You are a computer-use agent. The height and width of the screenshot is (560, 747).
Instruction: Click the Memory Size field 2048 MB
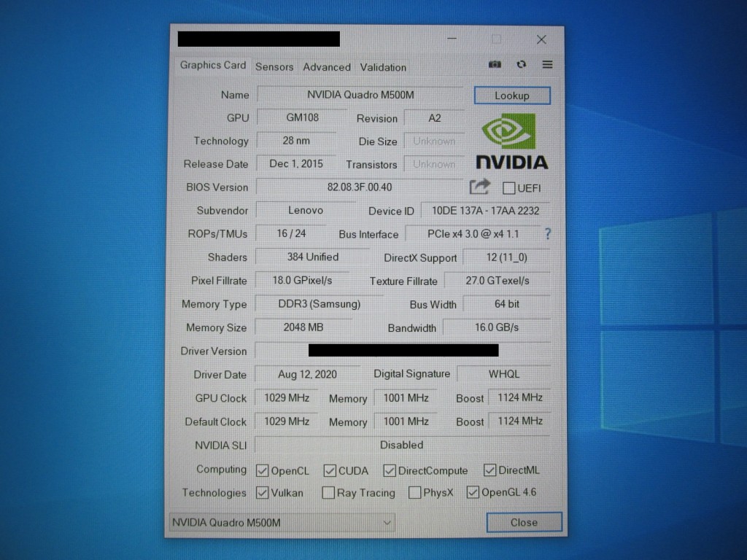[x=303, y=327]
